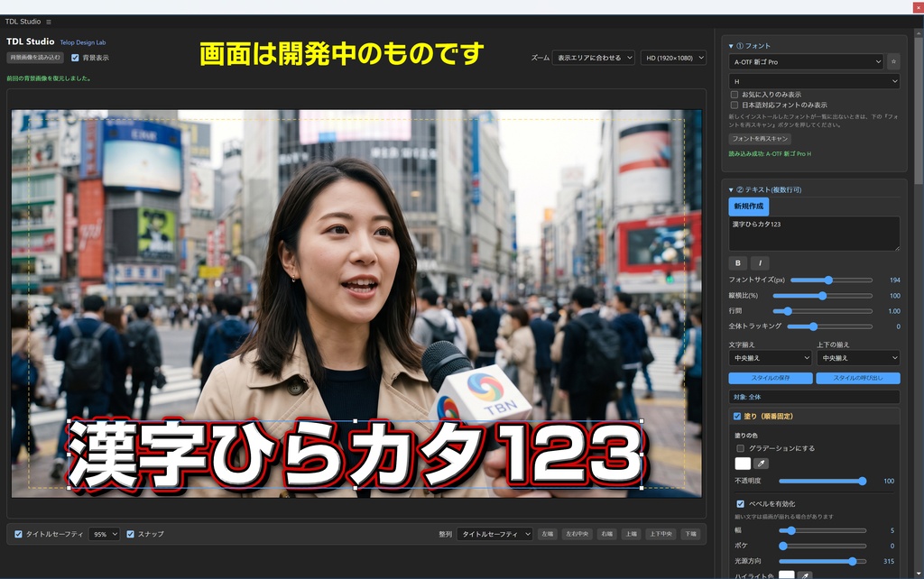Click the bevel 幅 width slider

pyautogui.click(x=823, y=530)
